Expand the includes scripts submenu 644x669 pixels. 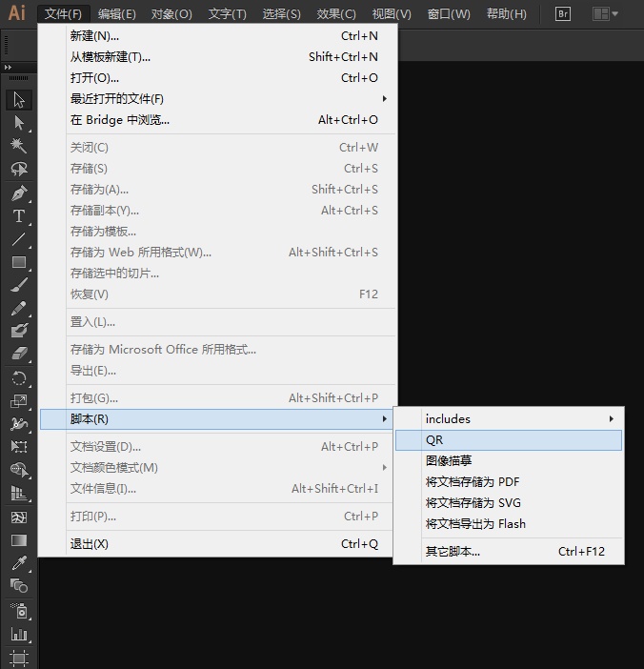(509, 419)
